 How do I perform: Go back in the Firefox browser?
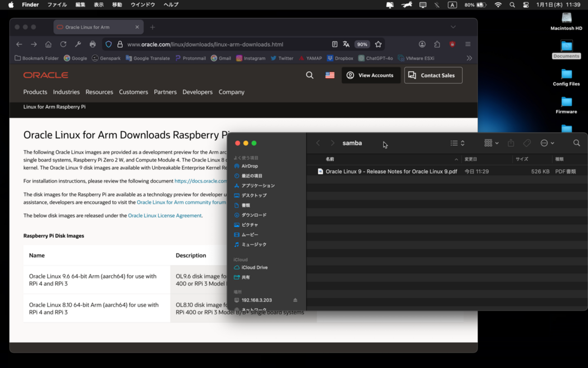[19, 44]
